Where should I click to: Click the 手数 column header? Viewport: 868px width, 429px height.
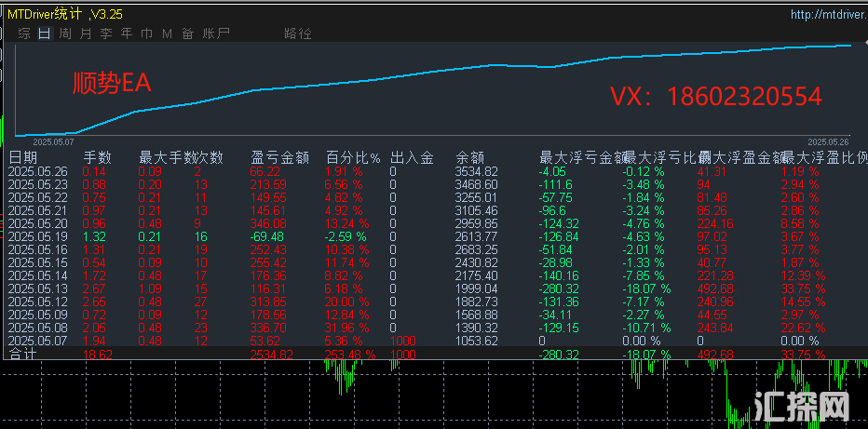pos(98,158)
